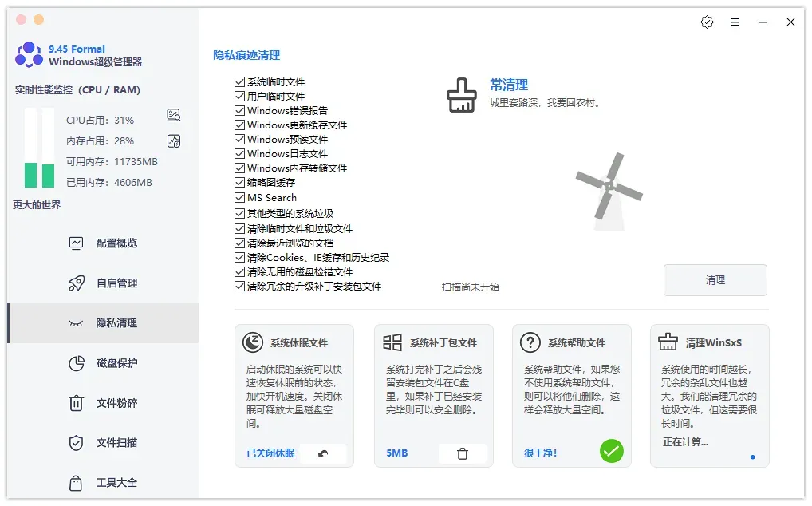812x506 pixels.
Task: Toggle the 缩略图缓存 checkbox
Action: point(239,182)
